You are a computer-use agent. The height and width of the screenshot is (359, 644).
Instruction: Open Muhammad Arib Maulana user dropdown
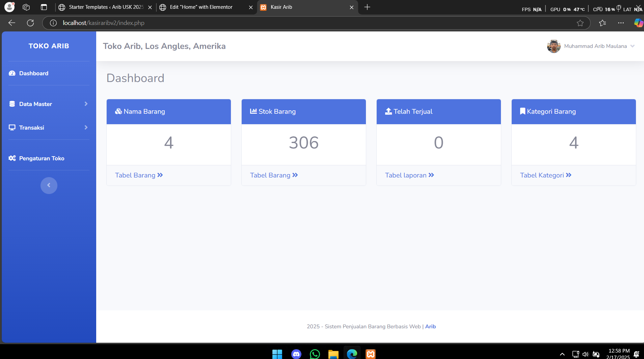pos(591,46)
